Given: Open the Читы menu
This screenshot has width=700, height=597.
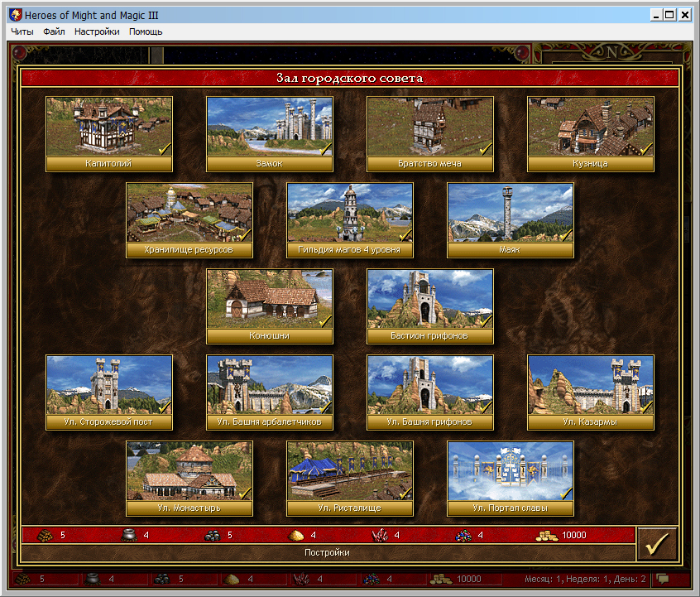Looking at the screenshot, I should 22,31.
